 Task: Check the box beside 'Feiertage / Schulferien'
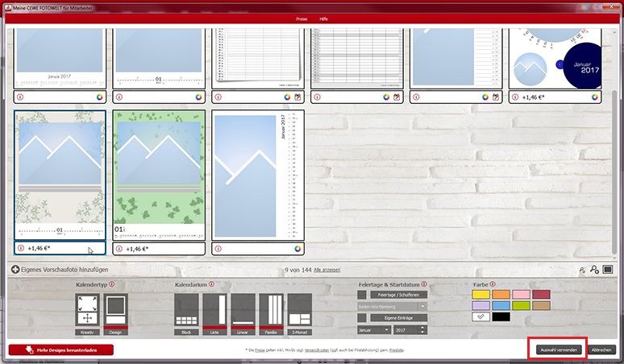click(362, 295)
